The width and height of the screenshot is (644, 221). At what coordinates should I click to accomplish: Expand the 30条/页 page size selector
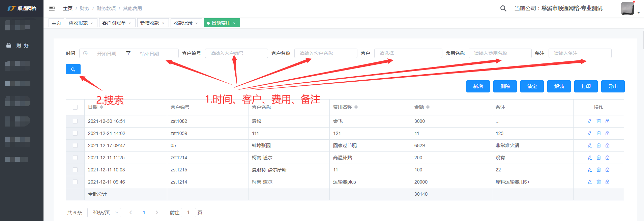pyautogui.click(x=104, y=213)
